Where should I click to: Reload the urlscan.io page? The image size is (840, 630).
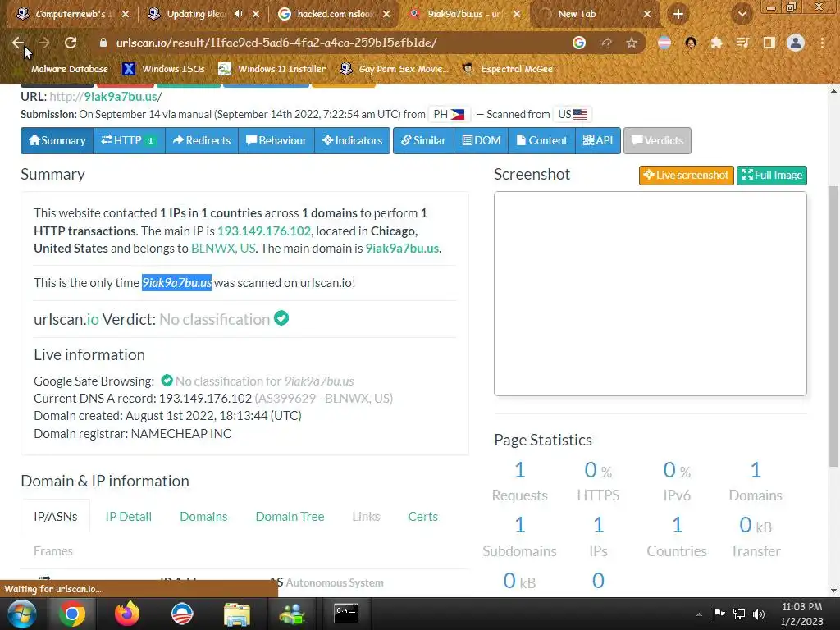coord(71,43)
